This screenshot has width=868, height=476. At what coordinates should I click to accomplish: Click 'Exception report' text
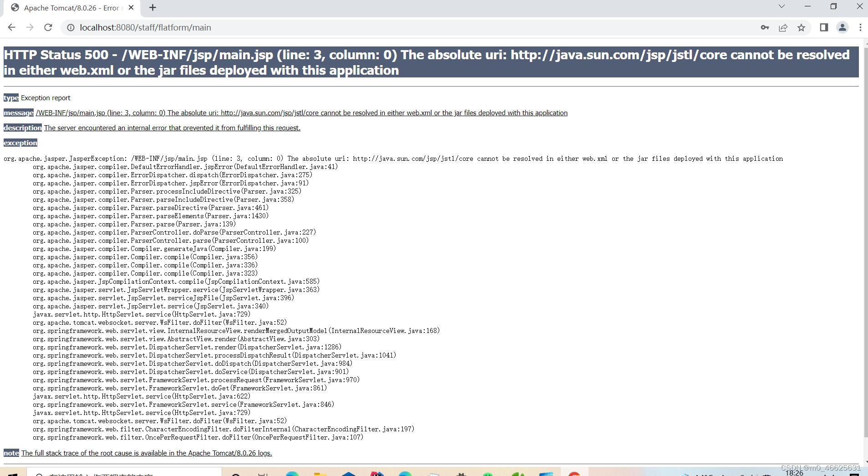click(46, 98)
